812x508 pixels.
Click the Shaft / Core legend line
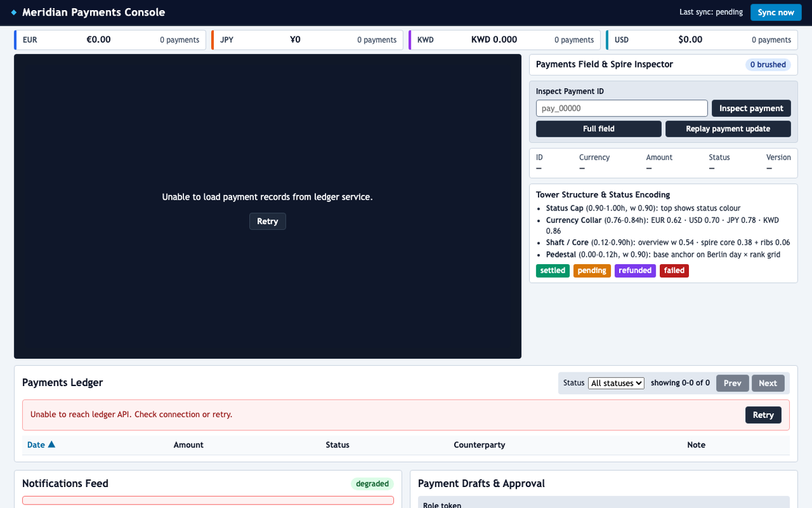668,242
